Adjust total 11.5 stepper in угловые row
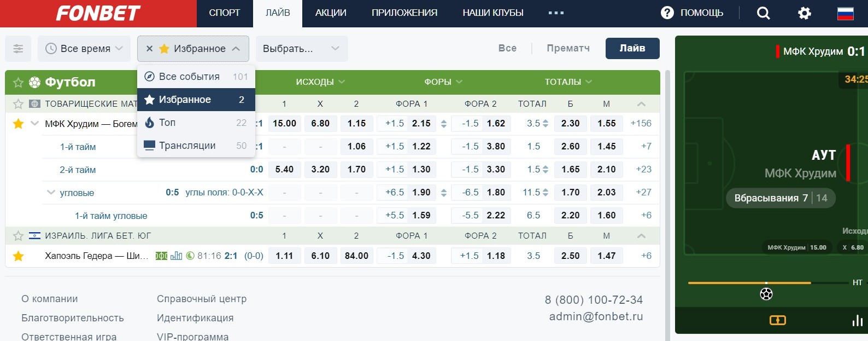The image size is (868, 341). pyautogui.click(x=545, y=193)
